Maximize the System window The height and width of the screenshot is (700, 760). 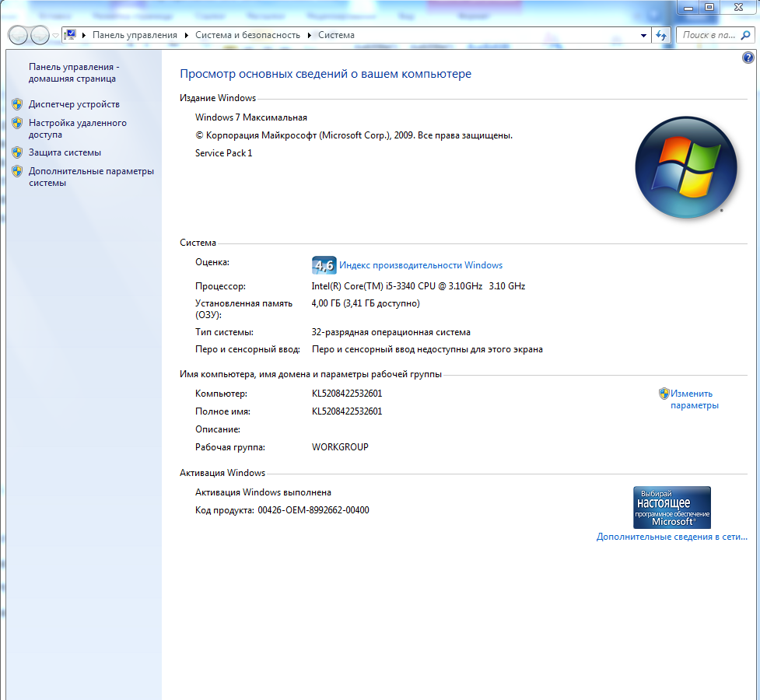tap(709, 7)
